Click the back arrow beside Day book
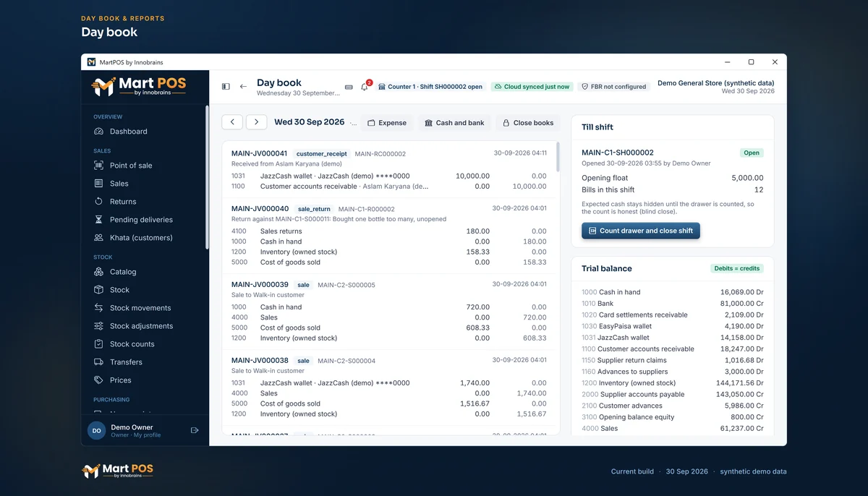The width and height of the screenshot is (868, 496). click(x=243, y=87)
